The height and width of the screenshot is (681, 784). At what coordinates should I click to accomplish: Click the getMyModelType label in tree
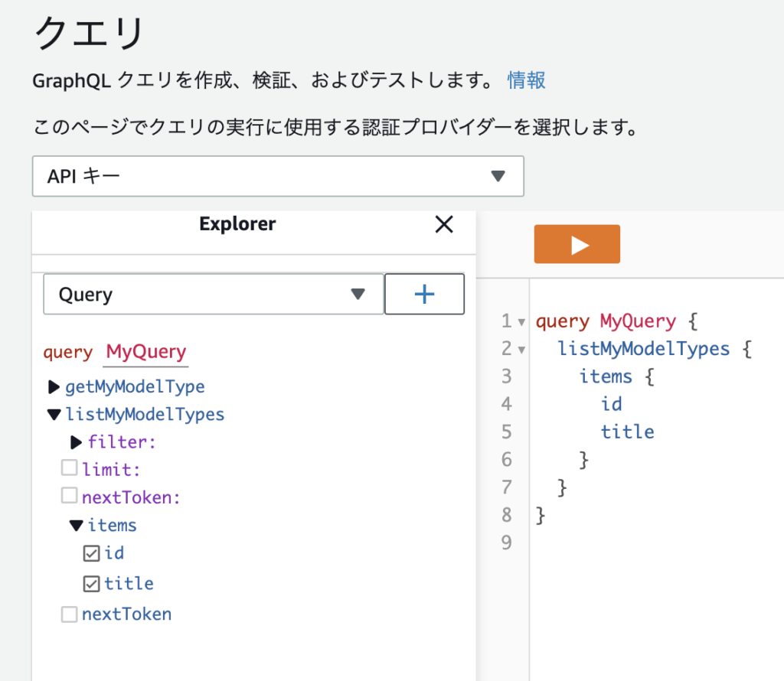pyautogui.click(x=135, y=387)
